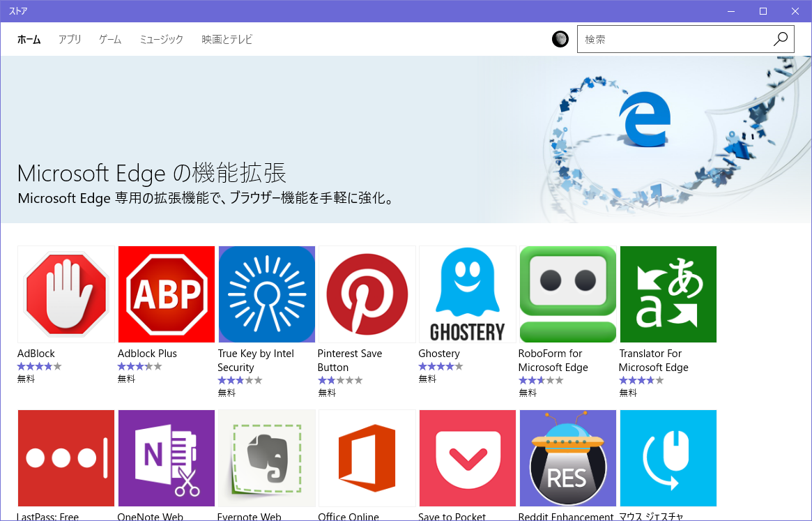Screen dimensions: 812x521
Task: Open the user account avatar
Action: tap(560, 39)
